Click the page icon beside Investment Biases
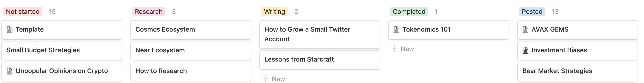Image resolution: width=644 pixels, height=83 pixels. pyautogui.click(x=526, y=50)
